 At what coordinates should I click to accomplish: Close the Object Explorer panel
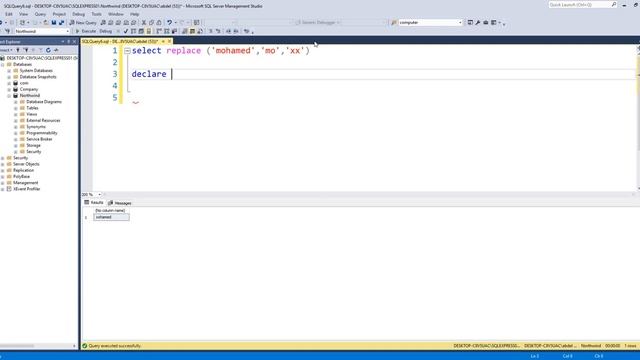coord(74,41)
